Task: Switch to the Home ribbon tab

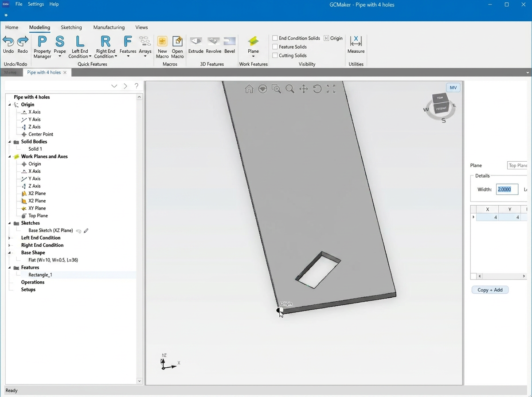Action: coord(12,27)
